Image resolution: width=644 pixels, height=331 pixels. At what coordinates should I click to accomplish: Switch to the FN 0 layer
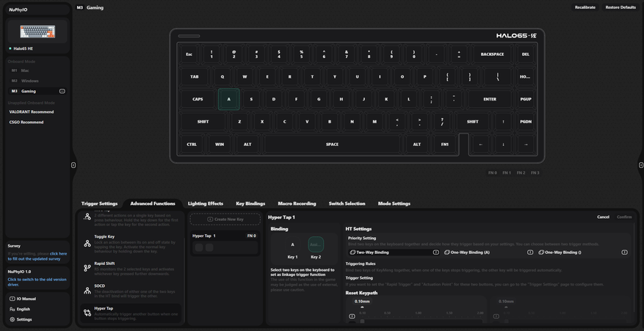point(493,173)
